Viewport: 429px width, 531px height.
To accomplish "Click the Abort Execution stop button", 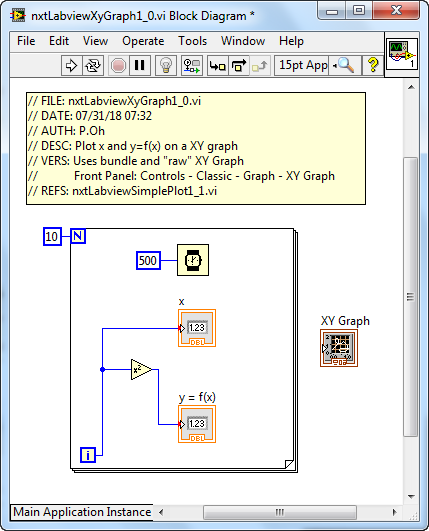I will [x=119, y=65].
